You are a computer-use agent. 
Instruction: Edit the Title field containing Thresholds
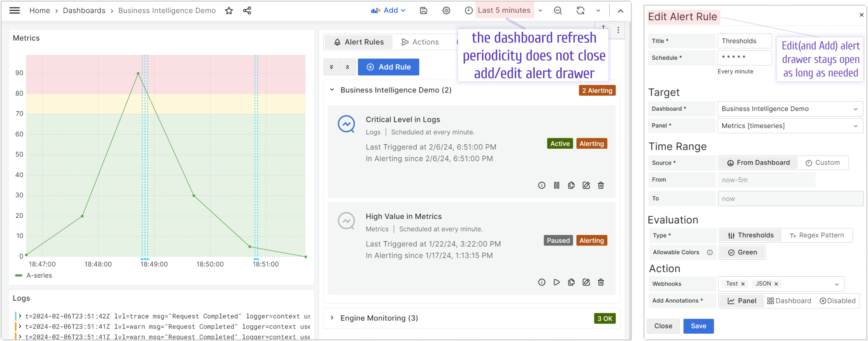tap(744, 41)
